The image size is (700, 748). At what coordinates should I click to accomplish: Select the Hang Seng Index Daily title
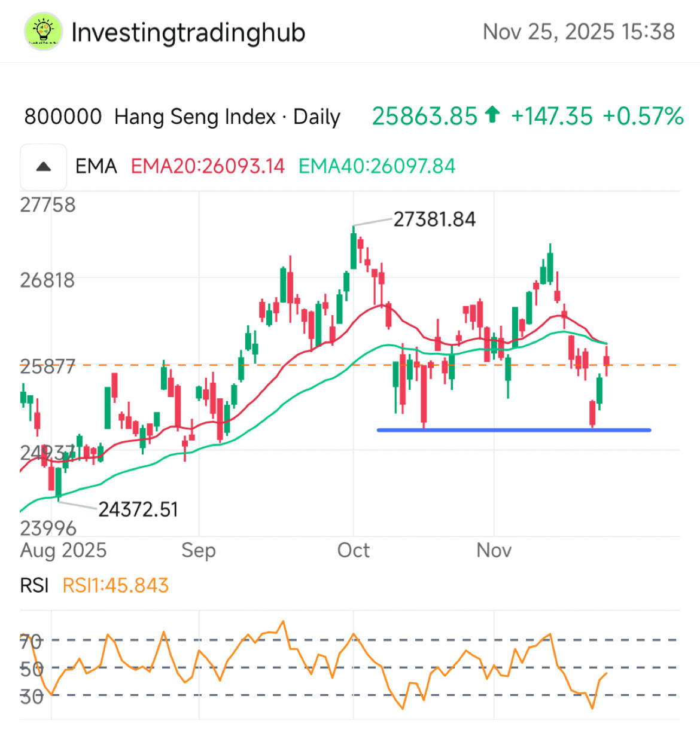click(x=182, y=117)
